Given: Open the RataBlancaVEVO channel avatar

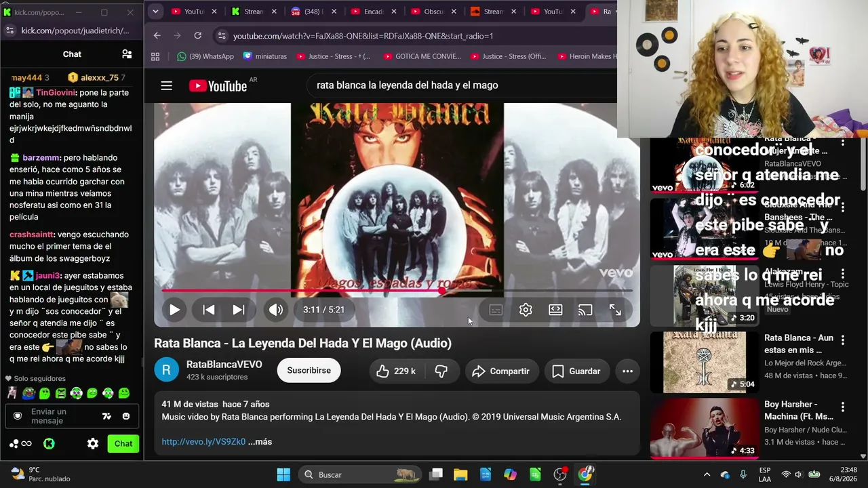Looking at the screenshot, I should click(167, 370).
